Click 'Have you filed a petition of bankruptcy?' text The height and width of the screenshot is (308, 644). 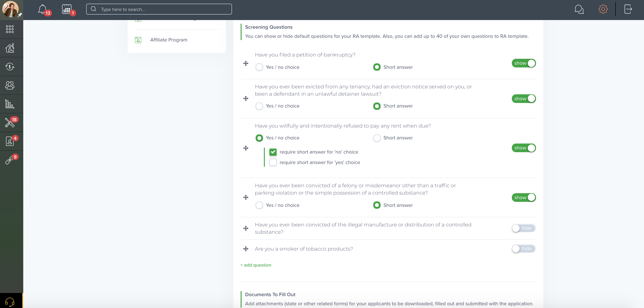pyautogui.click(x=305, y=55)
